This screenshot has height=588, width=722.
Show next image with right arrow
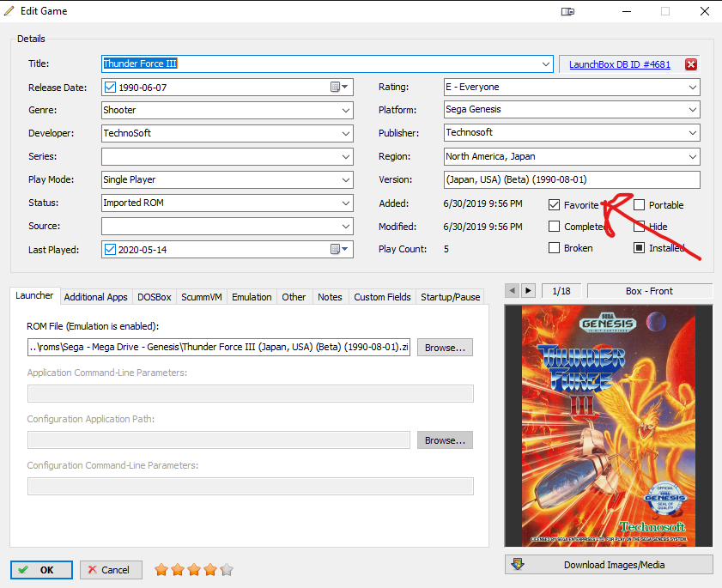(528, 290)
